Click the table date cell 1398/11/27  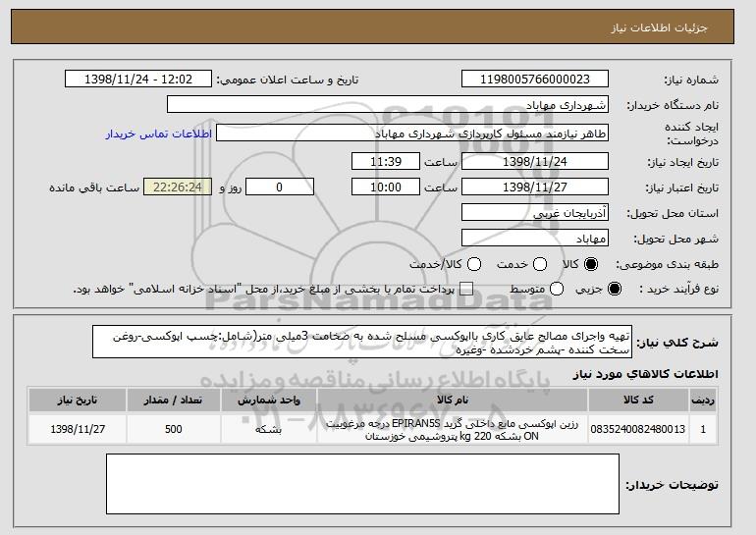78,429
